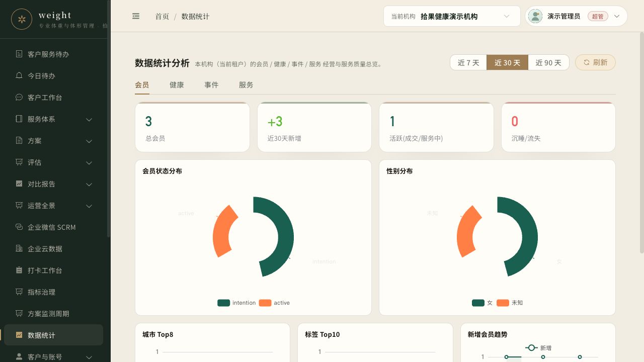Click the 数据统计 chart icon in sidebar
Image resolution: width=644 pixels, height=362 pixels.
(19, 335)
